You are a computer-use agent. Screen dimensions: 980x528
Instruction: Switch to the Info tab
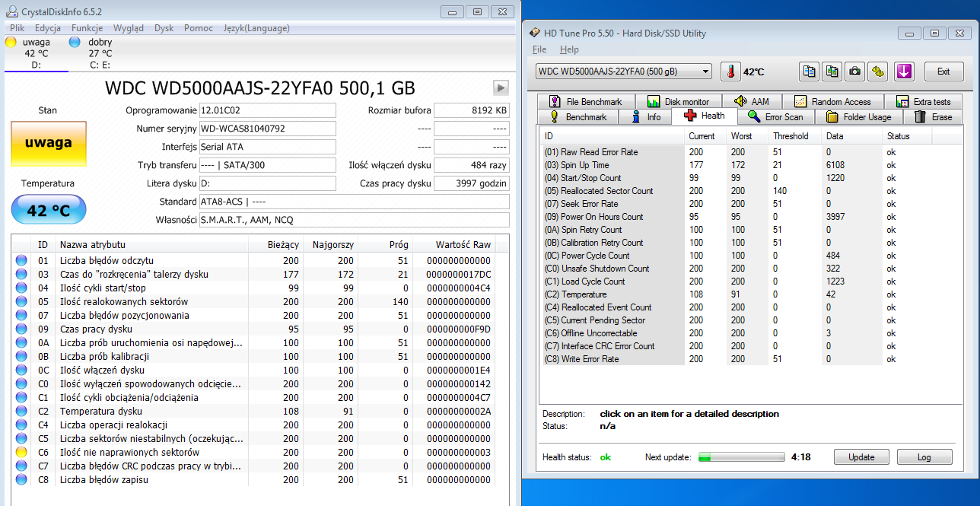point(645,117)
